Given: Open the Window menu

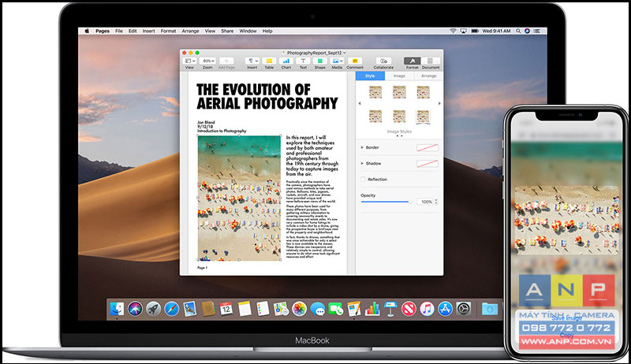Looking at the screenshot, I should coord(248,31).
